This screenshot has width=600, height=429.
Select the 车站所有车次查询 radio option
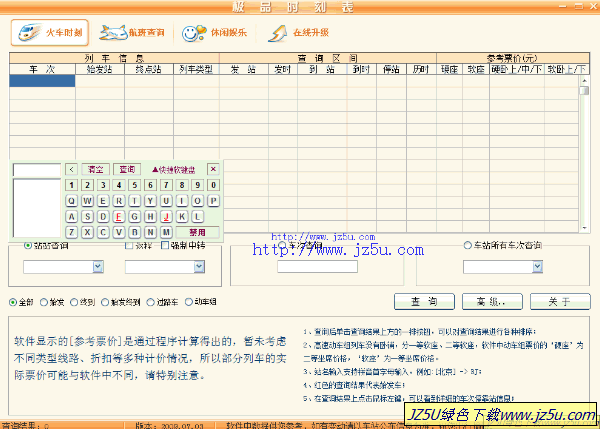pyautogui.click(x=467, y=245)
